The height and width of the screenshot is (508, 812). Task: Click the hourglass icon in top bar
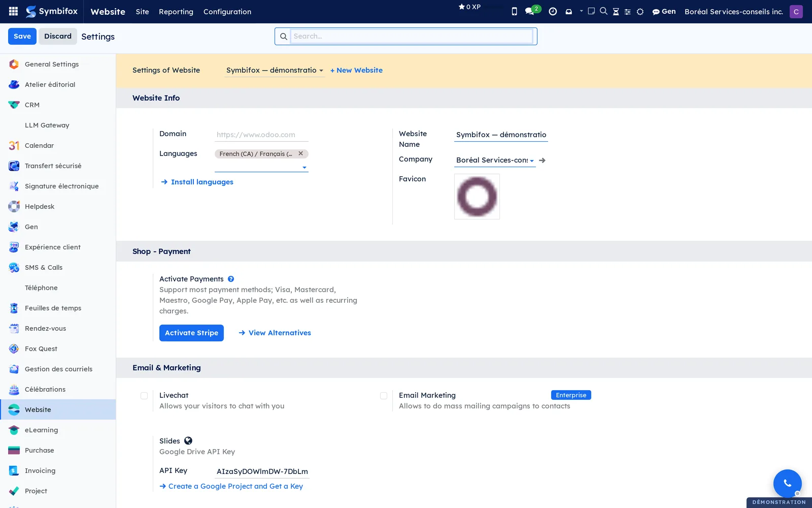pos(616,11)
